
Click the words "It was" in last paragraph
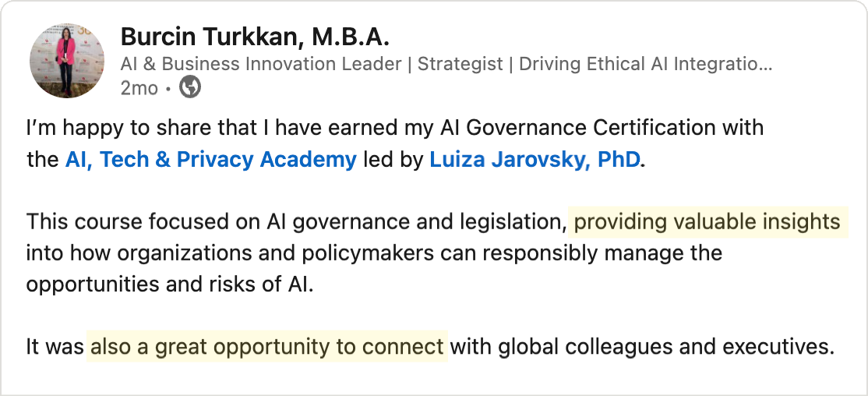pos(55,347)
